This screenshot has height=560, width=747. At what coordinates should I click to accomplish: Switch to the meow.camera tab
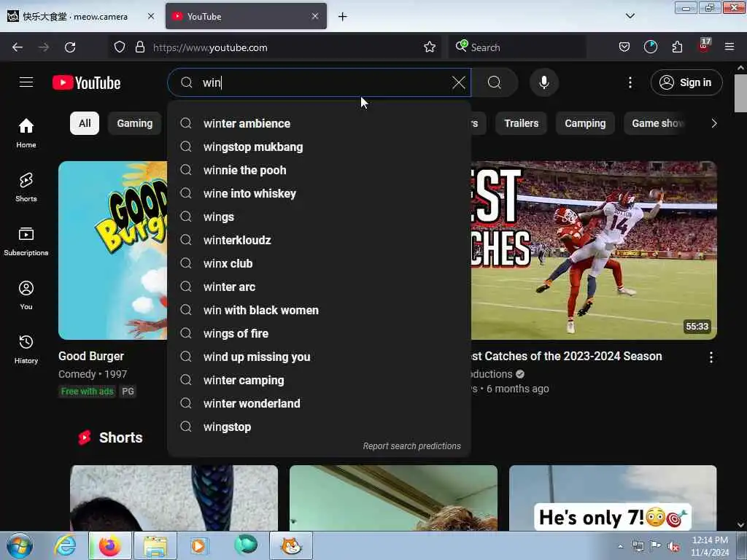click(75, 17)
